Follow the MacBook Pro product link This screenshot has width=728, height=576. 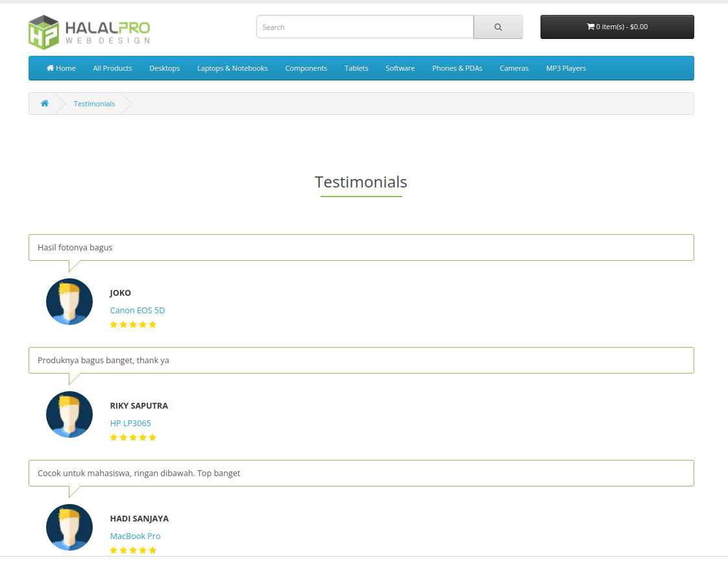point(135,536)
